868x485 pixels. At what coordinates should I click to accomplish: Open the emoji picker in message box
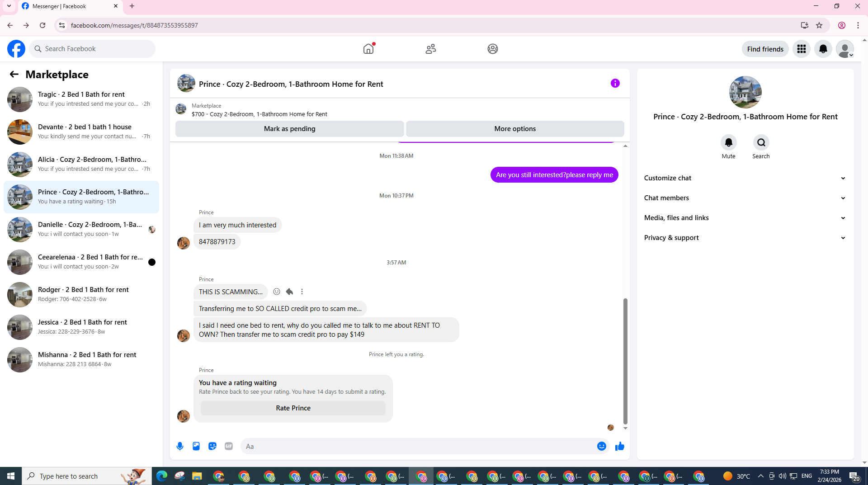(601, 446)
